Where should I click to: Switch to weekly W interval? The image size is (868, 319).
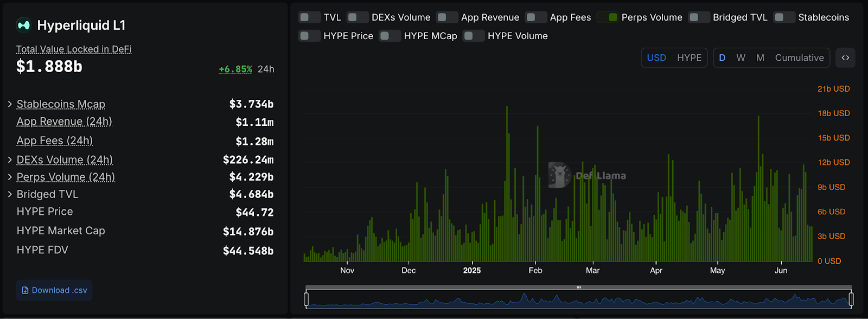(x=741, y=58)
